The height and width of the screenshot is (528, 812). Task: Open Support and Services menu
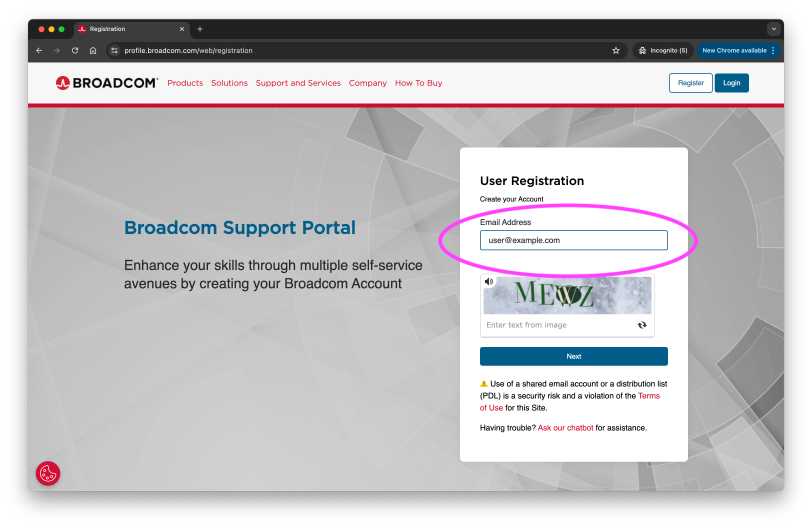click(x=298, y=83)
